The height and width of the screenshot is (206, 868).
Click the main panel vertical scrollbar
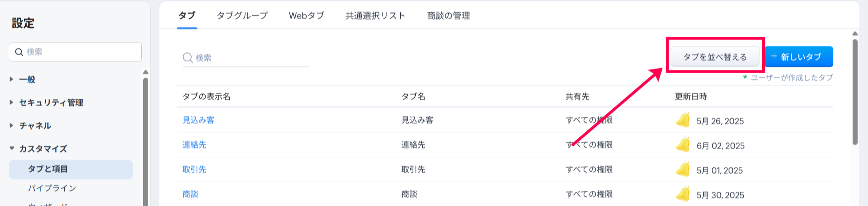[855, 93]
